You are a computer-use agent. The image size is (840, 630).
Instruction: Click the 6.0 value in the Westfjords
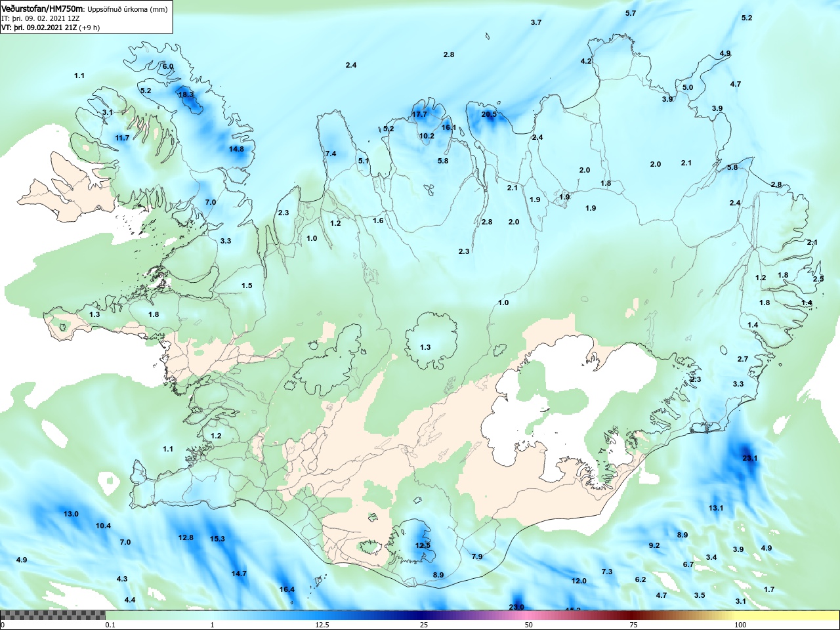coord(168,66)
